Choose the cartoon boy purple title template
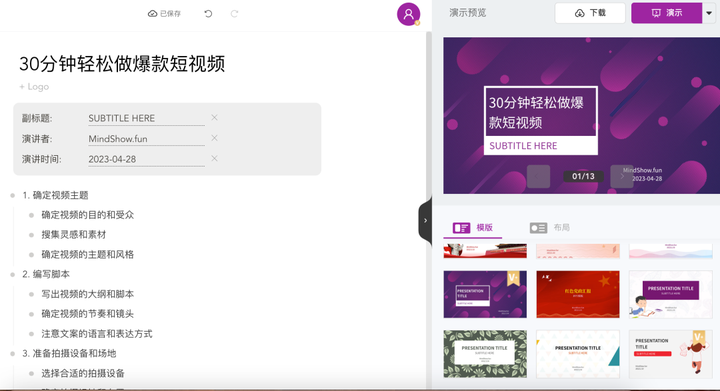 point(670,294)
